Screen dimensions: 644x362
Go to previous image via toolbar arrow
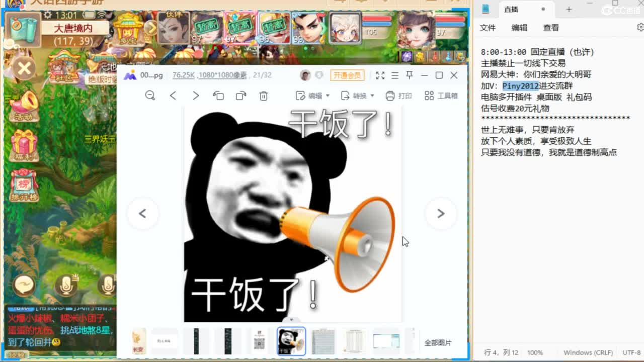[x=173, y=96]
